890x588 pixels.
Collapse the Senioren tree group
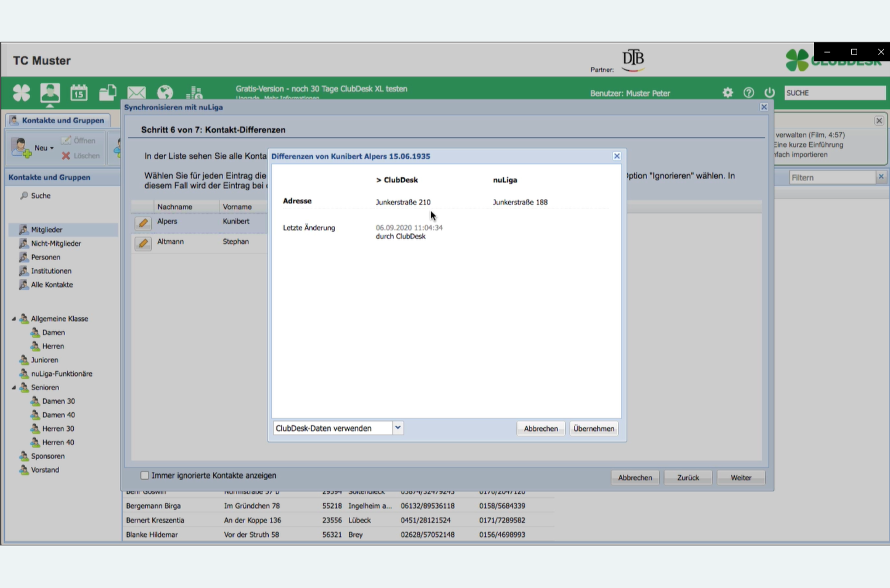[x=14, y=388]
